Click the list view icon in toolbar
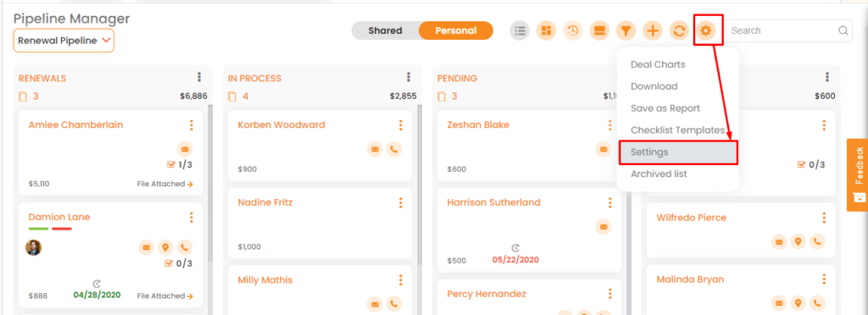The height and width of the screenshot is (315, 868). pyautogui.click(x=520, y=31)
